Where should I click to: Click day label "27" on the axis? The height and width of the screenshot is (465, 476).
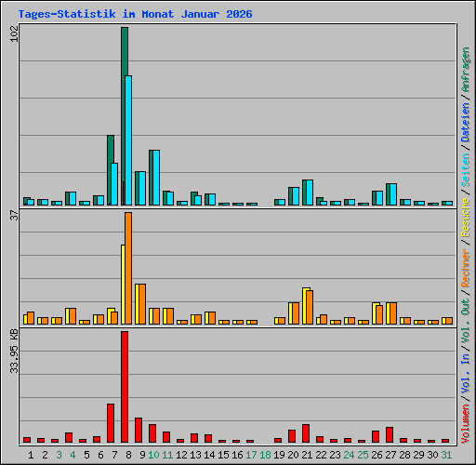click(390, 455)
